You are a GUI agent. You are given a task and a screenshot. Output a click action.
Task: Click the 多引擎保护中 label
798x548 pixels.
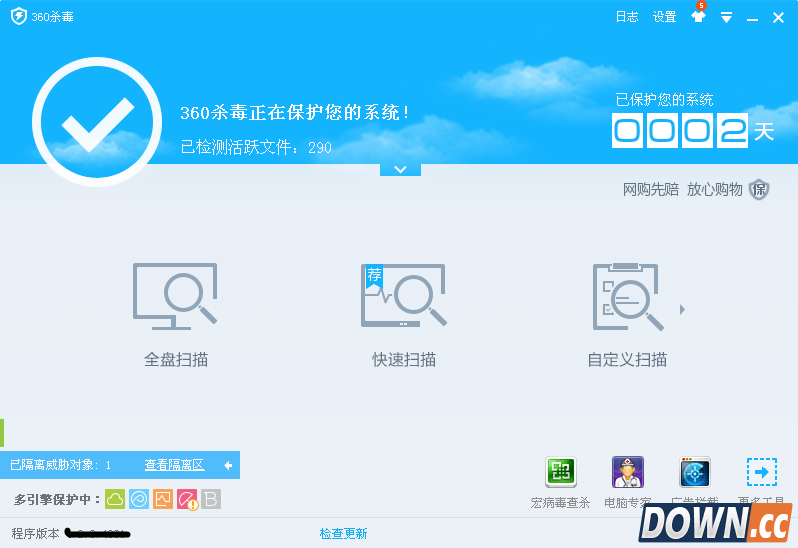tap(56, 500)
